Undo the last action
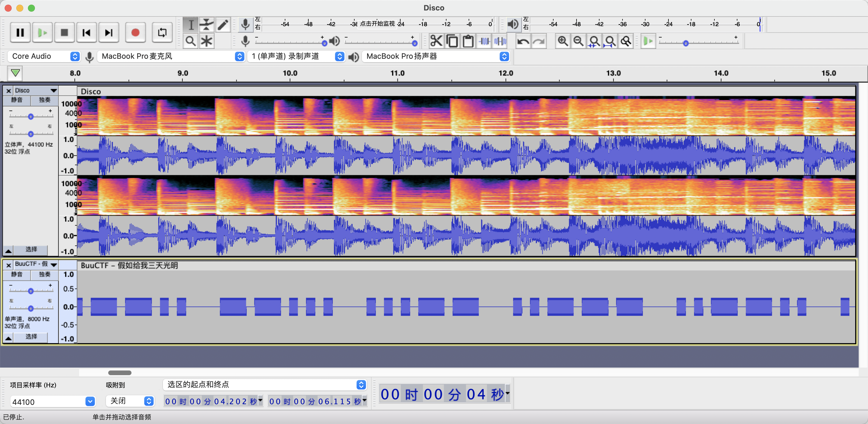Screen dimensions: 868x424 pyautogui.click(x=523, y=41)
